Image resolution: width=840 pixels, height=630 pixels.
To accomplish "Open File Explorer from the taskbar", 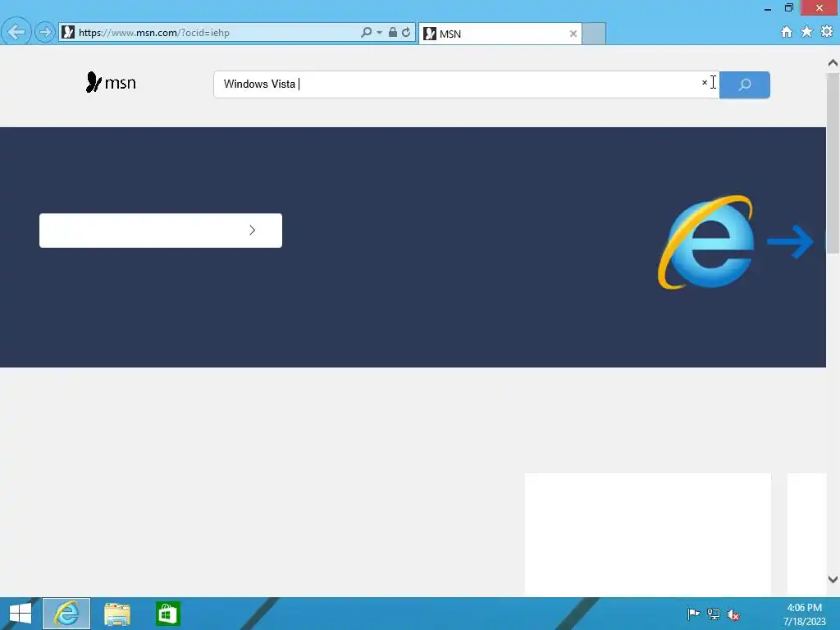I will [x=117, y=614].
